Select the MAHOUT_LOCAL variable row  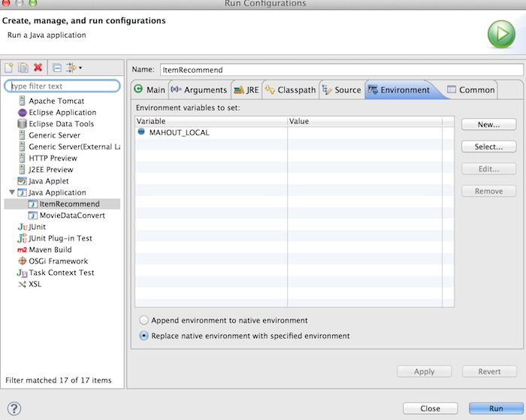click(295, 132)
